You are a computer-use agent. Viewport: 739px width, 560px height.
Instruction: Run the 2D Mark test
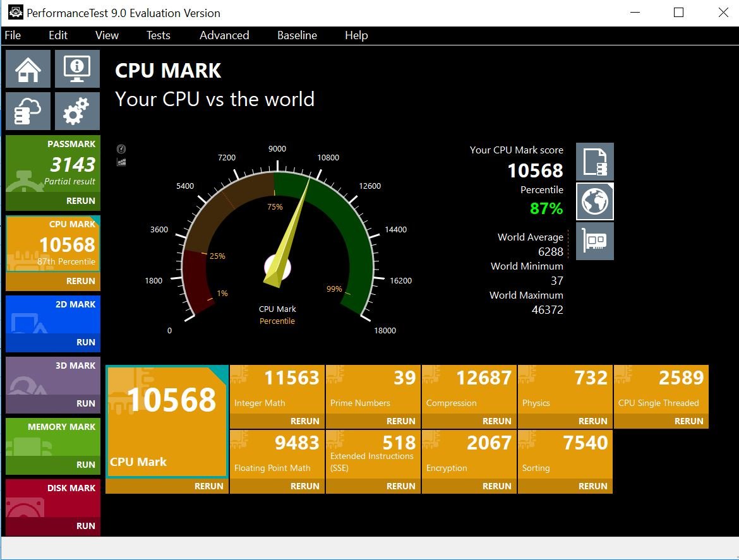tap(53, 342)
